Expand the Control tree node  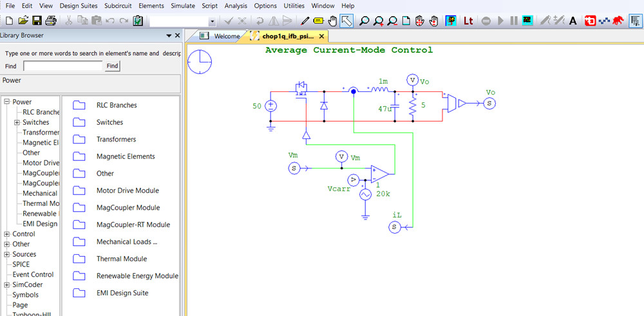[7, 234]
